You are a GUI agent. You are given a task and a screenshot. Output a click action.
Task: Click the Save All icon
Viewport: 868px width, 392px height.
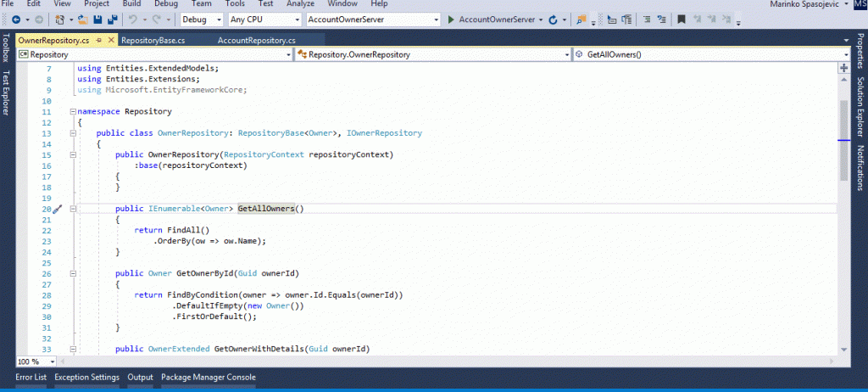pos(113,19)
